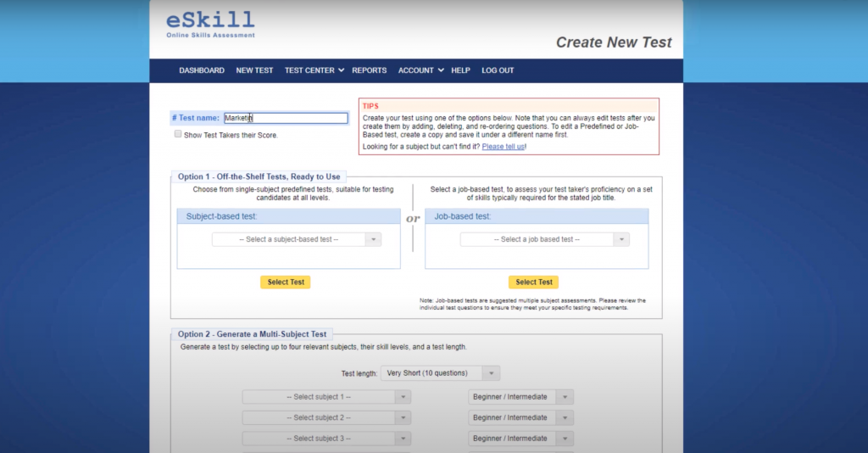Screen dimensions: 868x453
Task: Change skill level for subject 2
Action: (x=520, y=417)
